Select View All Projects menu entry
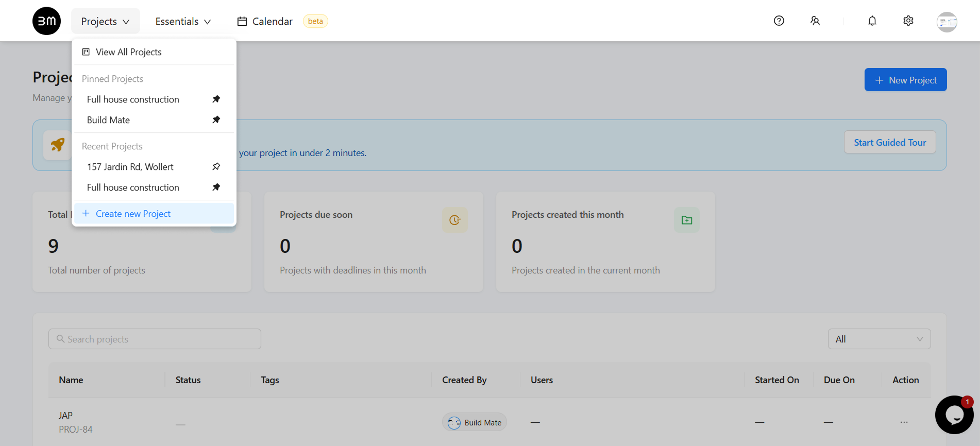This screenshot has width=980, height=446. click(154, 52)
